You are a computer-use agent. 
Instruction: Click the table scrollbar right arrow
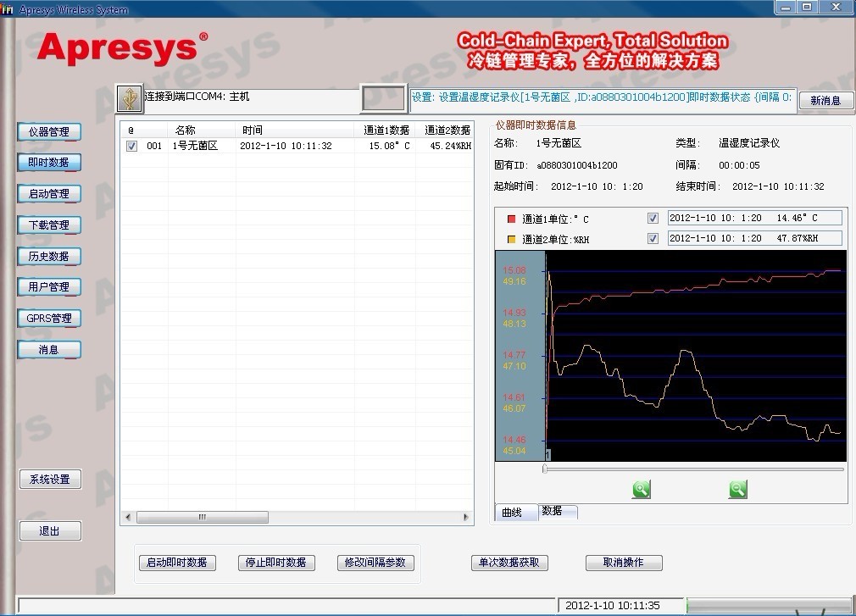465,517
